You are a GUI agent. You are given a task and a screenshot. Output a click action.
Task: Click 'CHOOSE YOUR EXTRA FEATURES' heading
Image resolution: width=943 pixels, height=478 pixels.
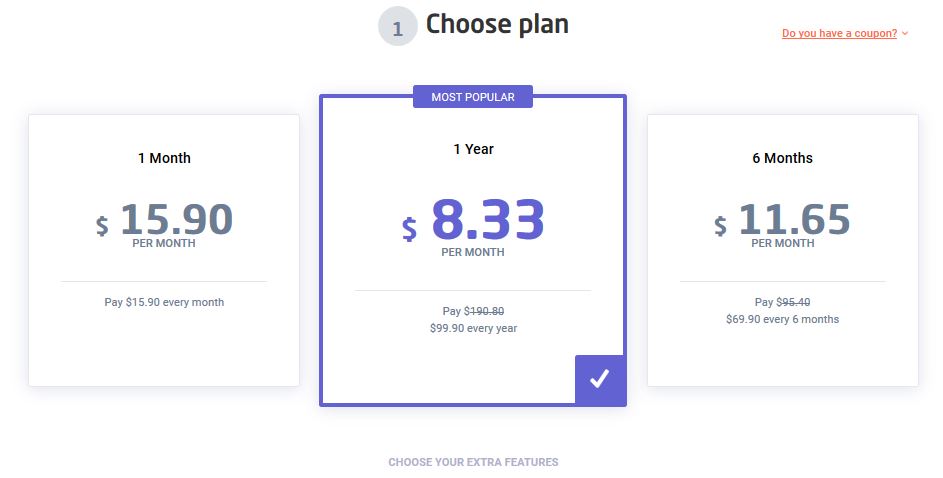[x=473, y=462]
